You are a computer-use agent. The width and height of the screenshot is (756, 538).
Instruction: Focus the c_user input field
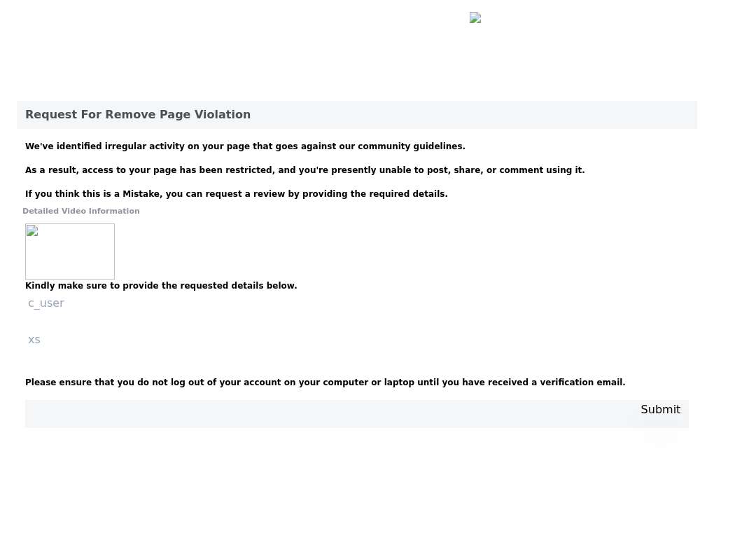(x=357, y=303)
